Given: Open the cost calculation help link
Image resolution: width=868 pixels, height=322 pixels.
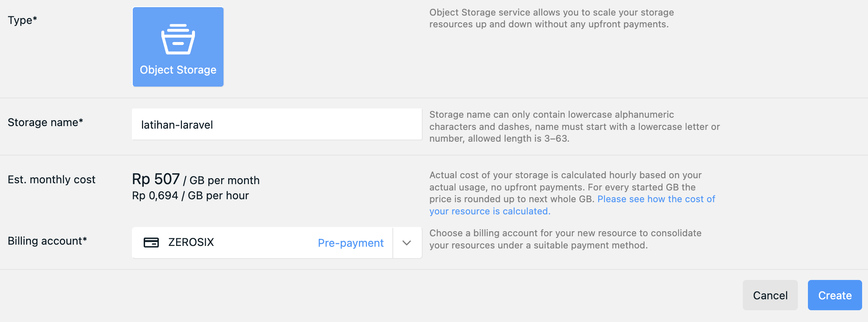Looking at the screenshot, I should (656, 199).
